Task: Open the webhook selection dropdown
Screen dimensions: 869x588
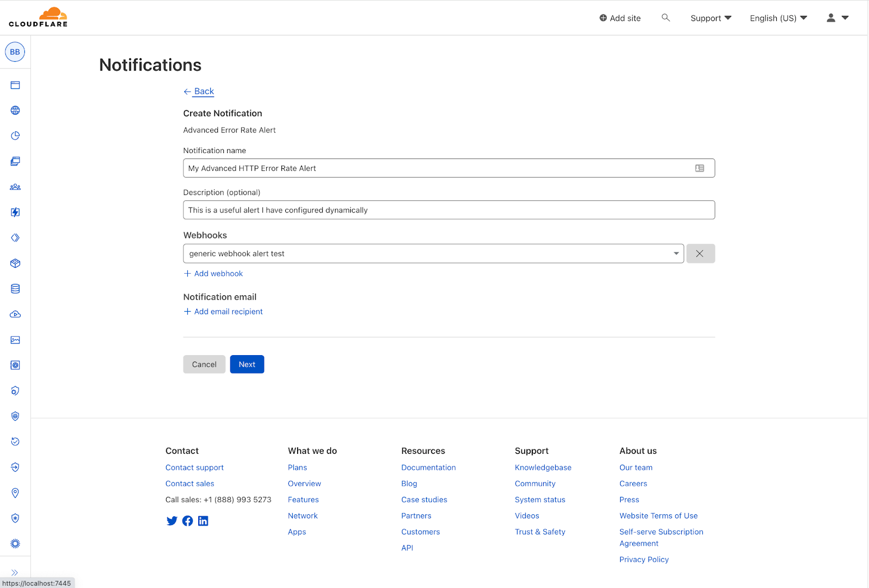Action: coord(433,254)
